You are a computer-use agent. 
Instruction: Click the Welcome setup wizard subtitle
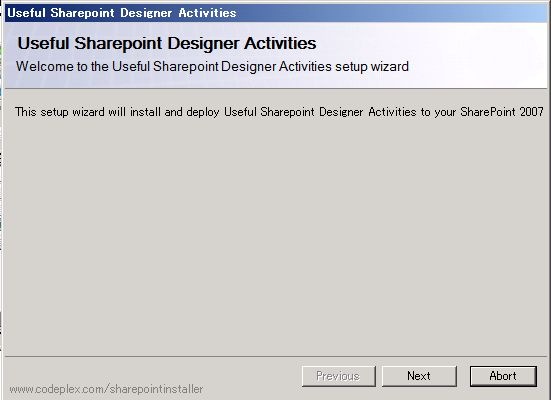click(212, 66)
